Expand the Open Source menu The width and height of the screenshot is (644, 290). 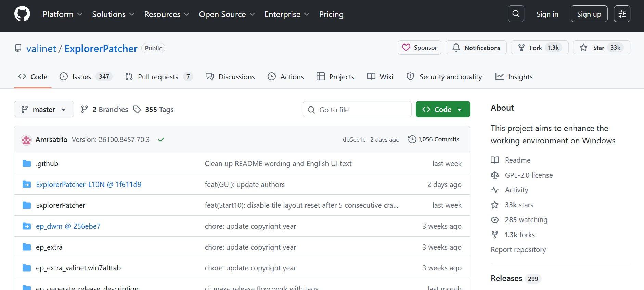point(227,14)
